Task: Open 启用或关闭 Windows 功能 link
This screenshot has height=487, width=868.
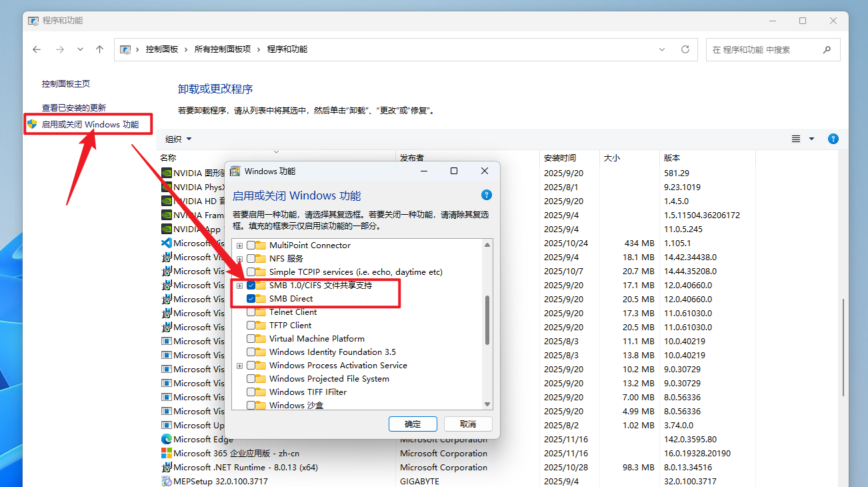Action: pos(91,124)
